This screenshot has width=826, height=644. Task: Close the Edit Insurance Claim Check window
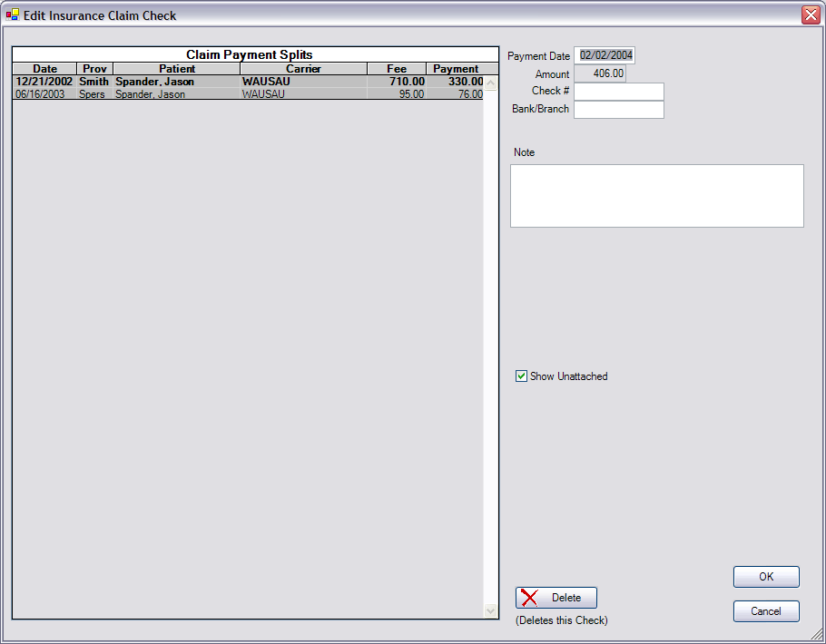coord(810,15)
